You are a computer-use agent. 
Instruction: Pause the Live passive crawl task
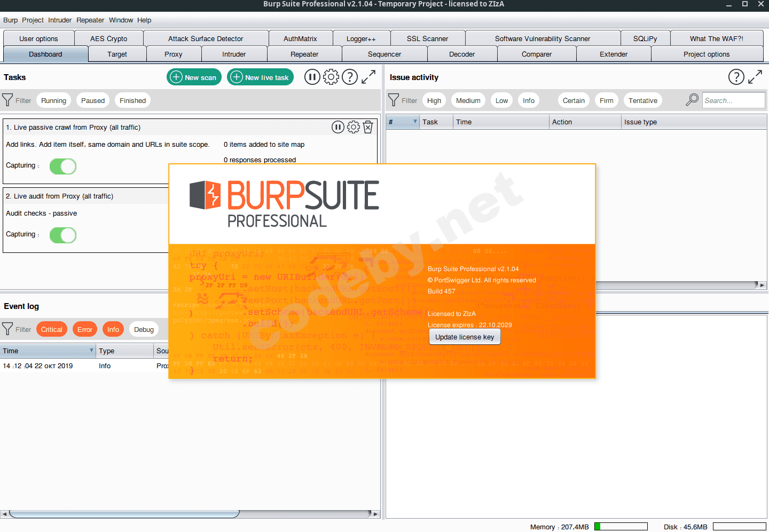pyautogui.click(x=338, y=127)
